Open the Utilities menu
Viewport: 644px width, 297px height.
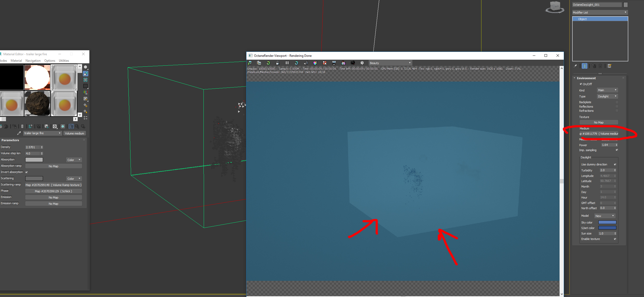tap(64, 61)
